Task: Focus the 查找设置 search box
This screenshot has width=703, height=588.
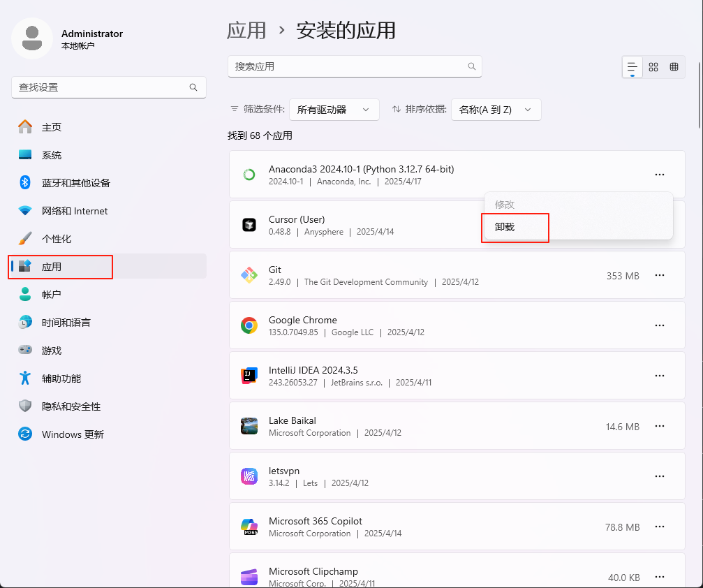Action: tap(108, 87)
